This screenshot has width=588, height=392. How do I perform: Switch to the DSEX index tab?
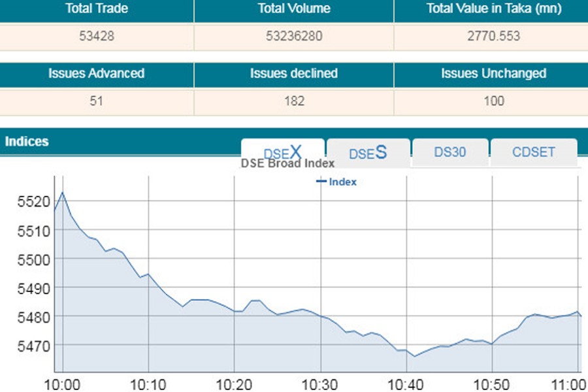(x=282, y=152)
